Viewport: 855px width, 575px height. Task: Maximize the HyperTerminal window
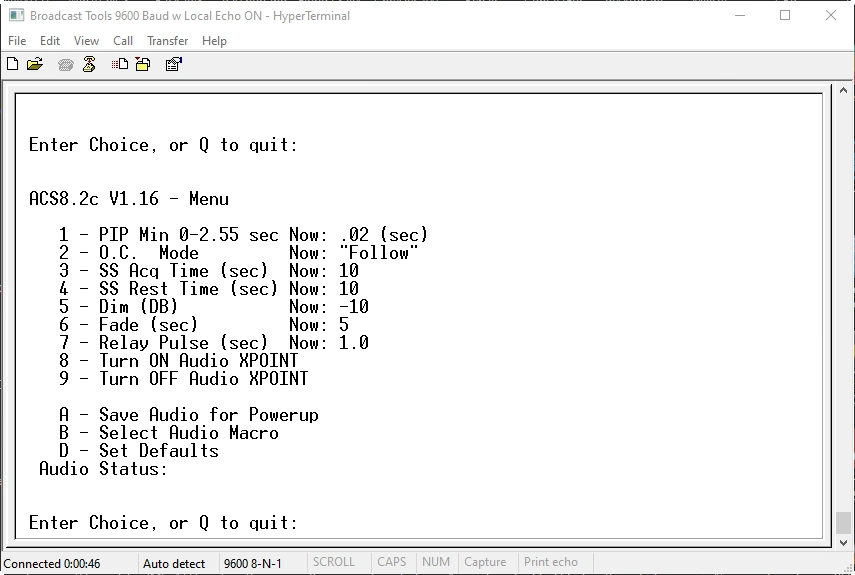pos(785,15)
